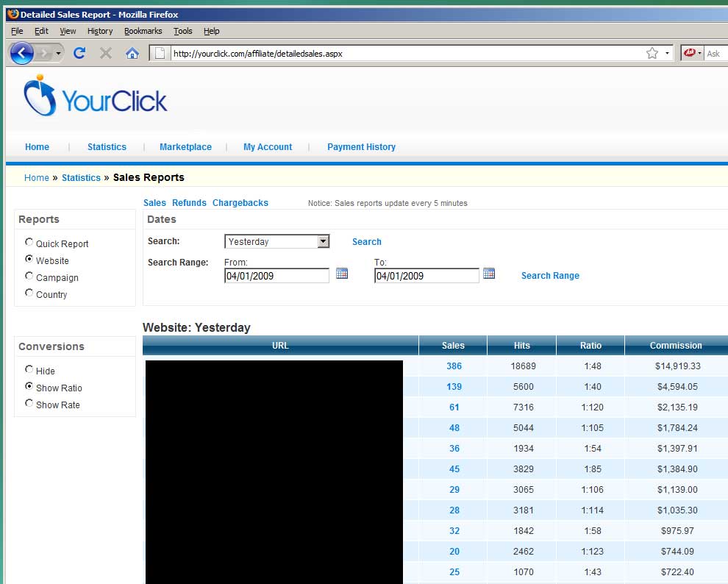Open the To date calendar picker icon
The width and height of the screenshot is (728, 584).
point(489,274)
